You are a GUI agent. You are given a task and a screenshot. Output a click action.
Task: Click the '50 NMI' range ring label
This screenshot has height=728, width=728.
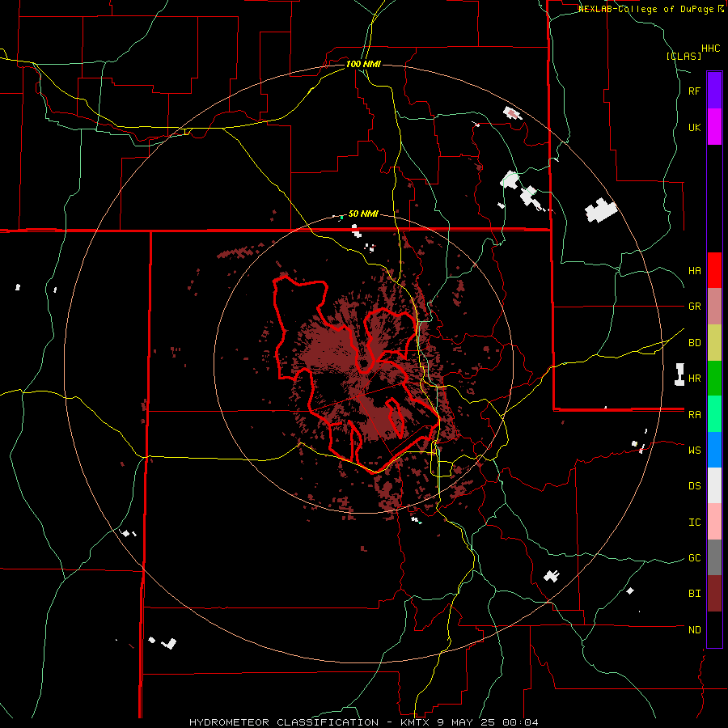(x=363, y=214)
